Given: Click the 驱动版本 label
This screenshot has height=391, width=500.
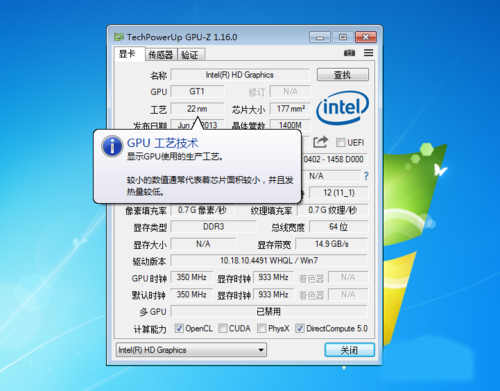Looking at the screenshot, I should tap(150, 261).
